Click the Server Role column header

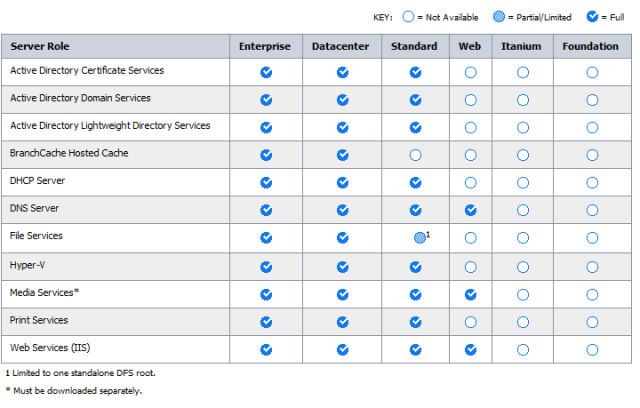(x=40, y=46)
